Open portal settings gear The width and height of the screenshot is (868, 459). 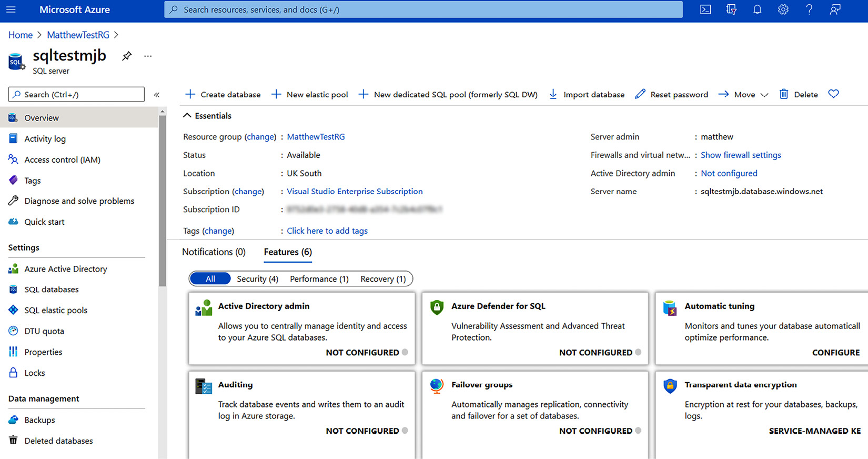click(x=783, y=9)
